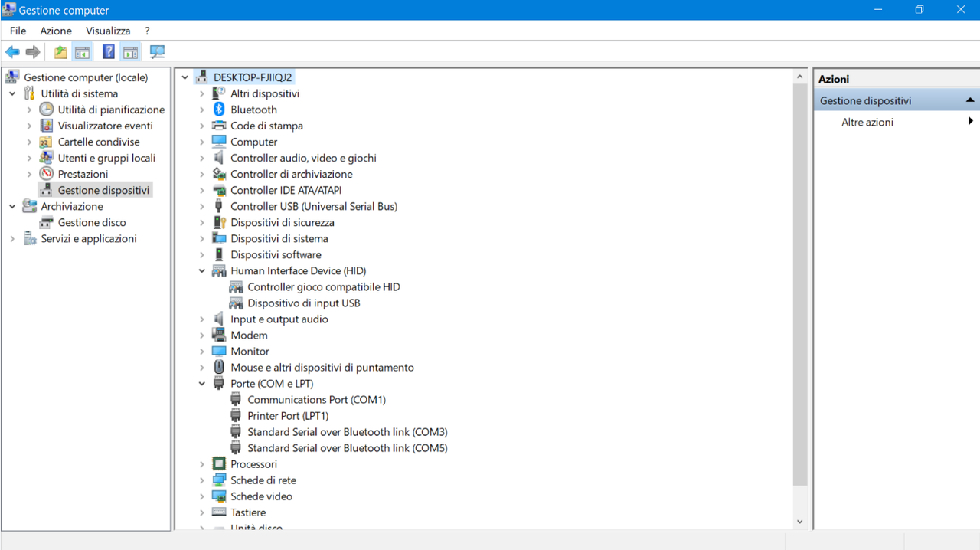Click the Back arrow toolbar icon

(x=12, y=52)
